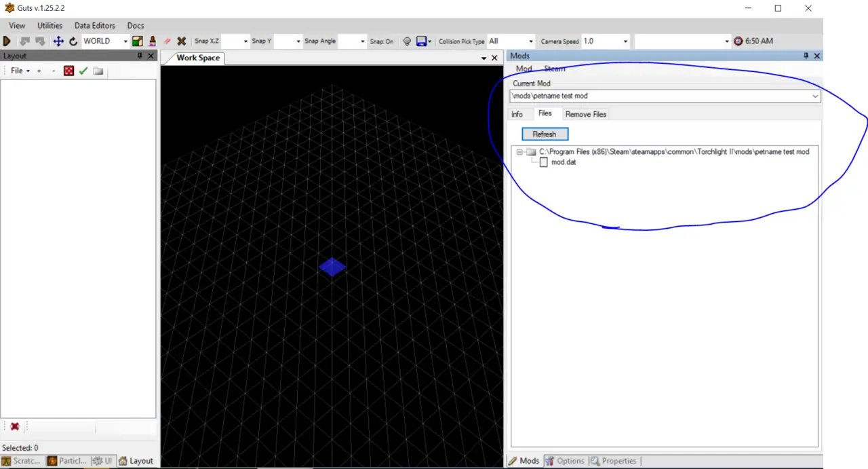Open the WORLD coordinate space dropdown

pos(125,41)
